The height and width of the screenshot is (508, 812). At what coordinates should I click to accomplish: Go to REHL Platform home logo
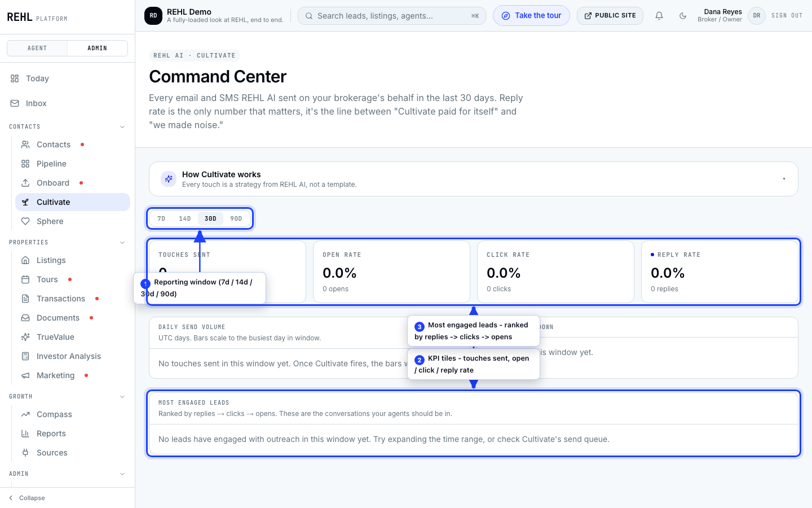pos(37,17)
